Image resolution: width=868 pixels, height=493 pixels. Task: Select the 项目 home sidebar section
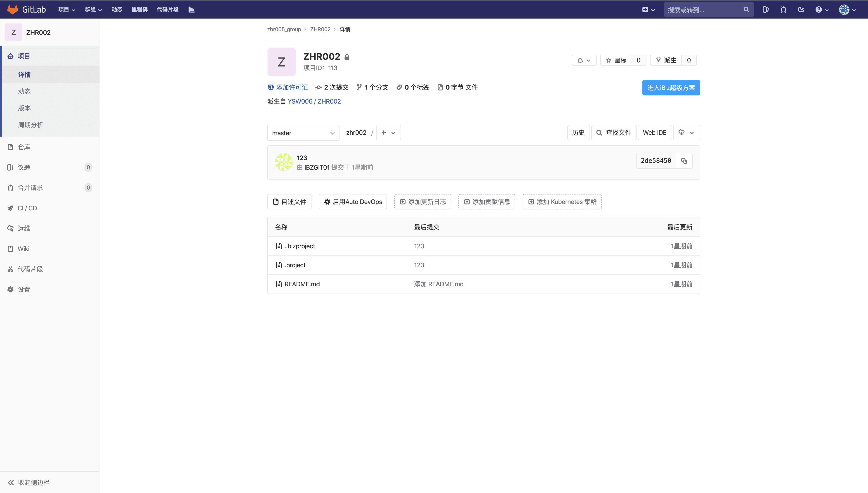pos(50,56)
